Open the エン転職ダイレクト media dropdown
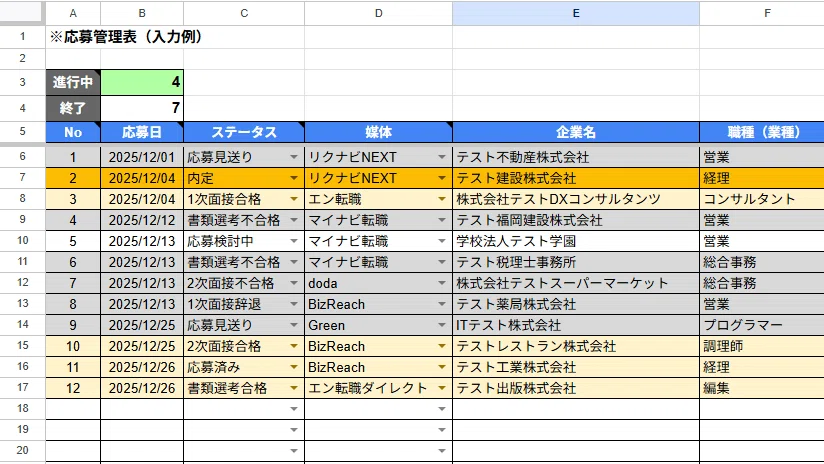The image size is (824, 464). click(441, 388)
